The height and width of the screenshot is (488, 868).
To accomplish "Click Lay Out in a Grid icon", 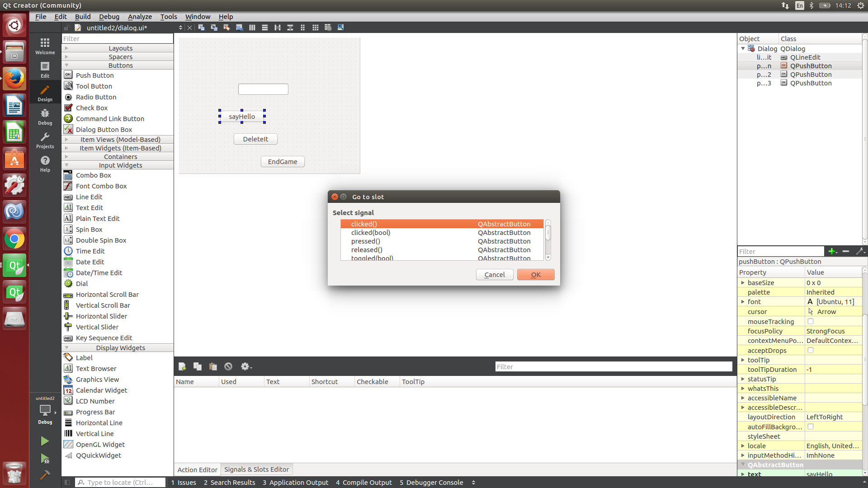I will (316, 28).
